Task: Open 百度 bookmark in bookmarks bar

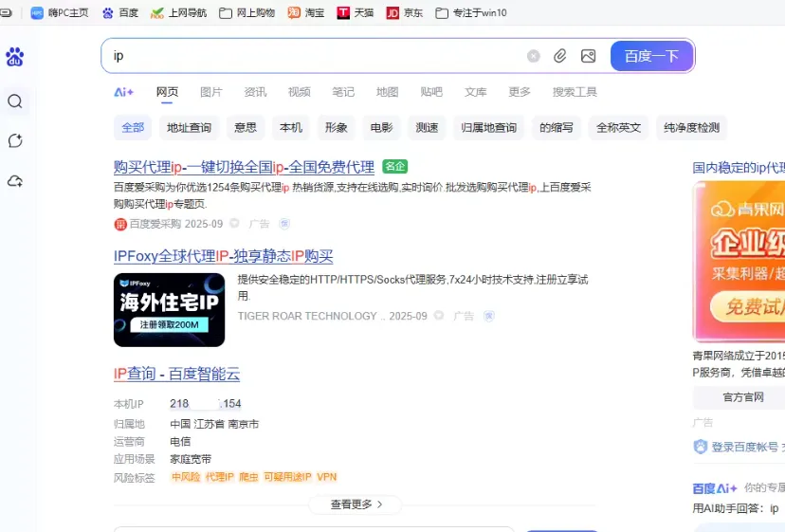Action: click(120, 13)
